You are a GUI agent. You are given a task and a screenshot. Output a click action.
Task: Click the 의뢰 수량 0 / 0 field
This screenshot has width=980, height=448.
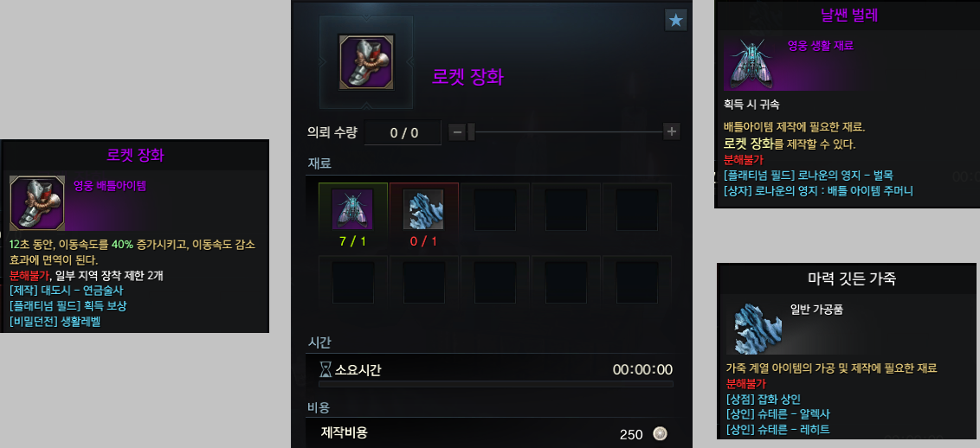pyautogui.click(x=403, y=132)
